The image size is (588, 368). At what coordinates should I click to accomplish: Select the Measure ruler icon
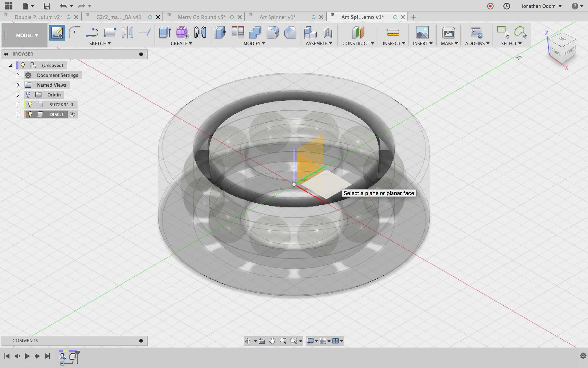[x=393, y=33]
